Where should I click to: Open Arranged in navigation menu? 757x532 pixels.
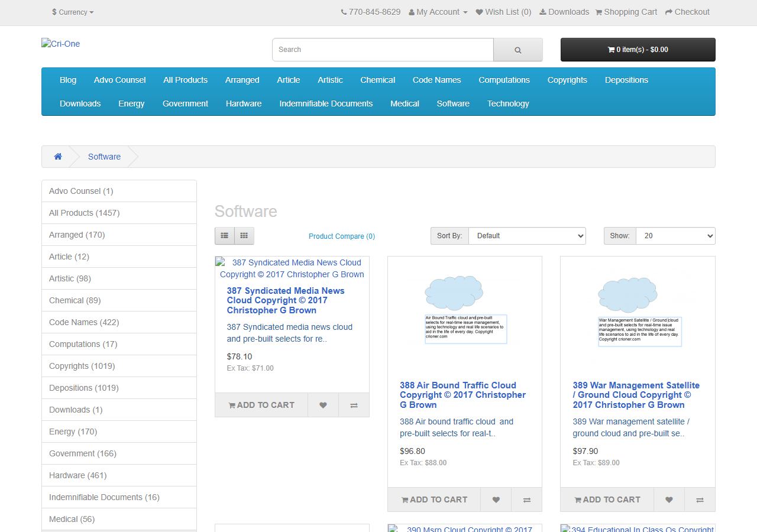pyautogui.click(x=242, y=80)
